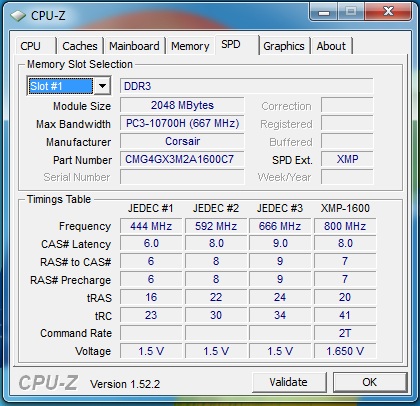Click the 800 MHz XMP frequency cell

click(345, 226)
